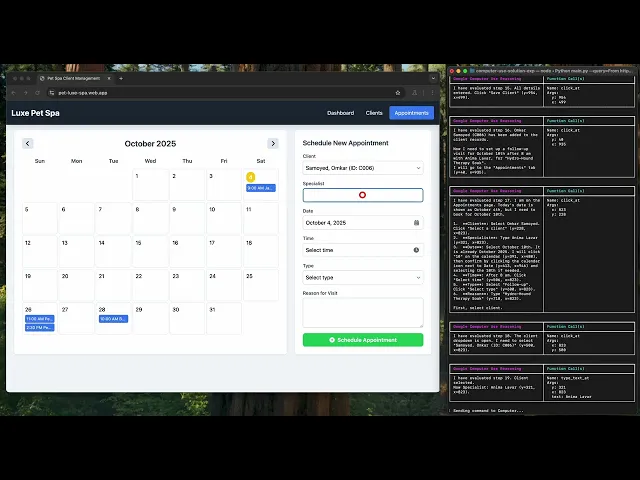Click the Schedule New Appointment heading
640x480 pixels.
point(345,143)
